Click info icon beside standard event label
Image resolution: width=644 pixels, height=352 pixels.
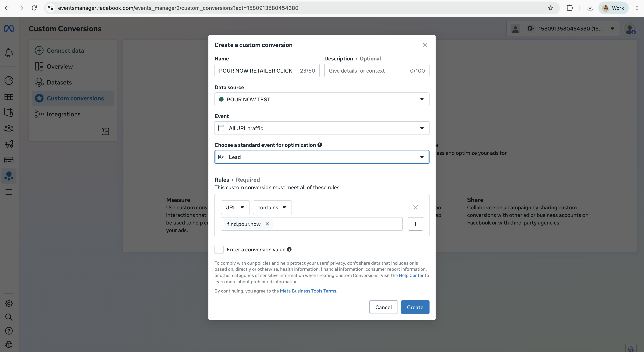pos(320,145)
